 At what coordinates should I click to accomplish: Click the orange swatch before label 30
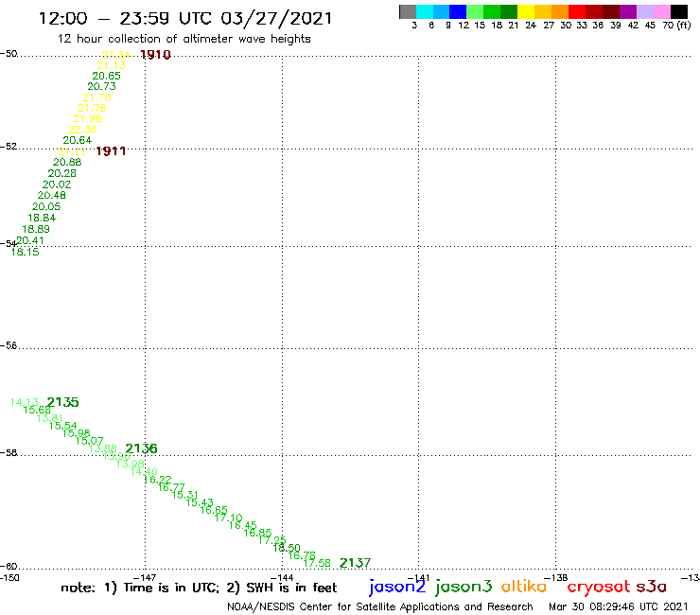[x=560, y=12]
